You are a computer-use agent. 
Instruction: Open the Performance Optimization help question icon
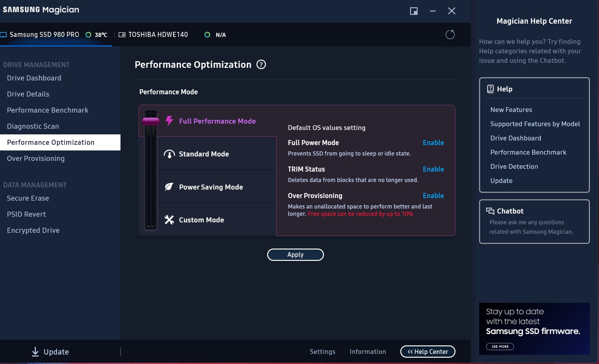click(x=261, y=65)
